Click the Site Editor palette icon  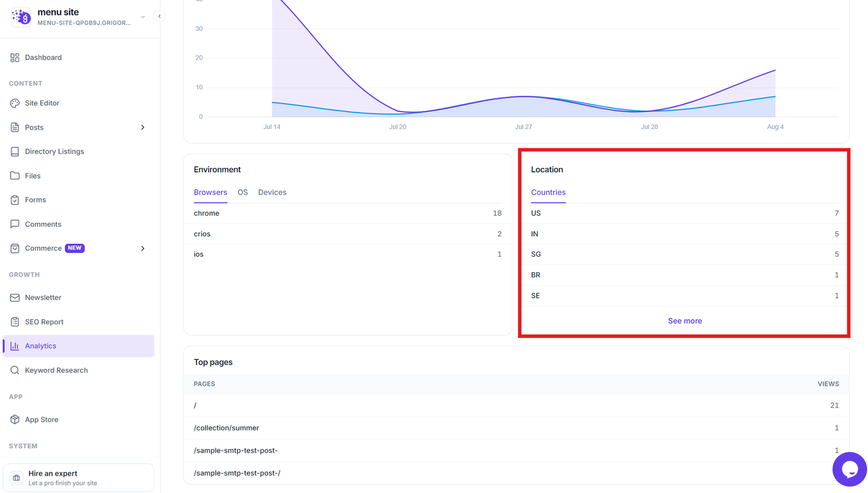[15, 103]
